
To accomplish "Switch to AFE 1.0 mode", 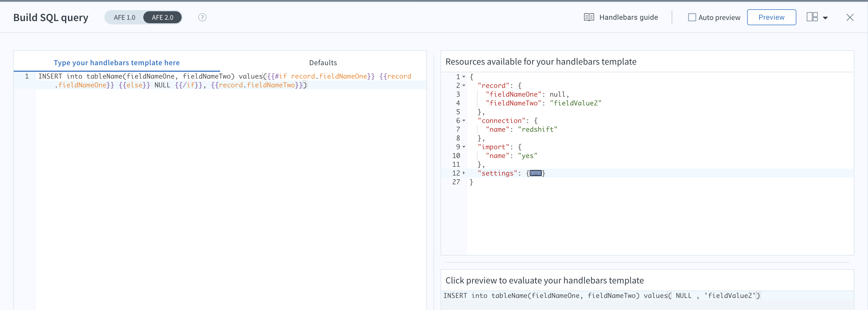I will [124, 17].
